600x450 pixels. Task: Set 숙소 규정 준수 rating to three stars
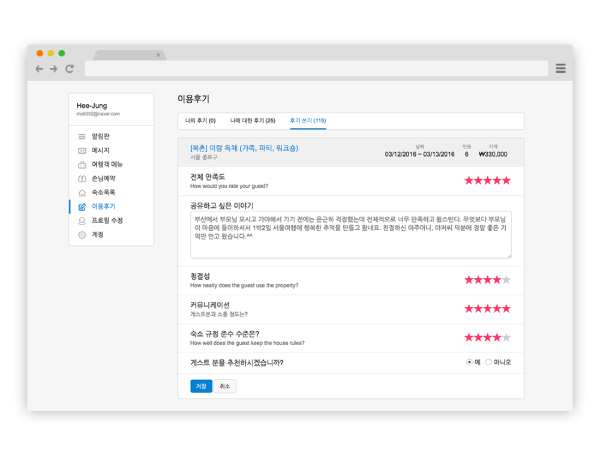click(x=488, y=338)
